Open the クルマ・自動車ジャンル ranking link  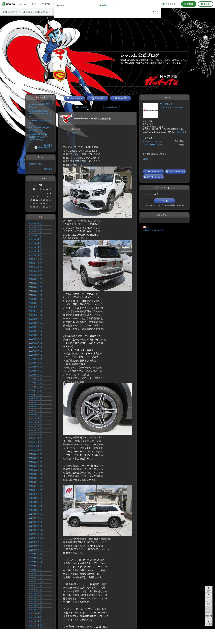click(x=153, y=145)
